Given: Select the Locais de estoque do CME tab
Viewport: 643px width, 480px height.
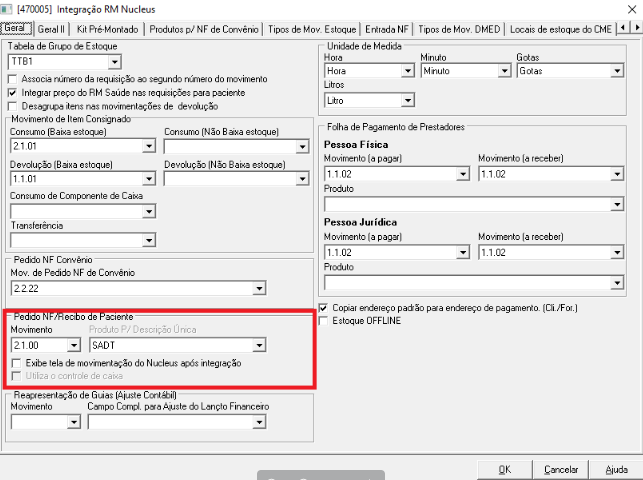Looking at the screenshot, I should tap(561, 29).
